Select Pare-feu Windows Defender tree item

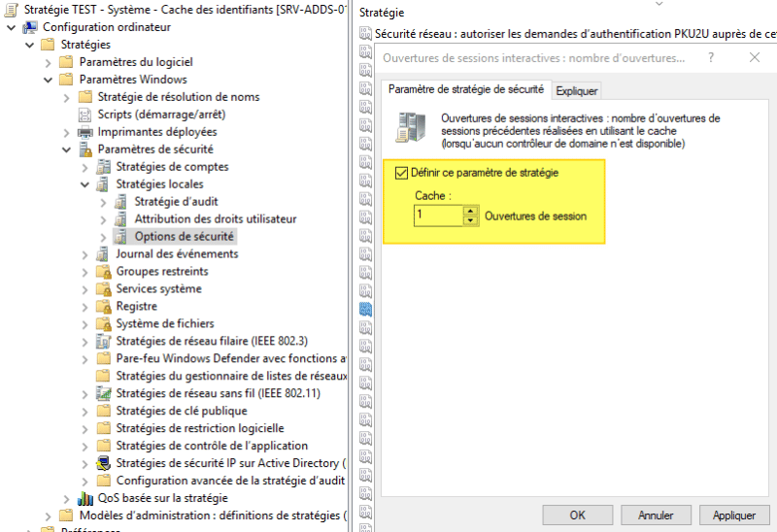pyautogui.click(x=231, y=358)
